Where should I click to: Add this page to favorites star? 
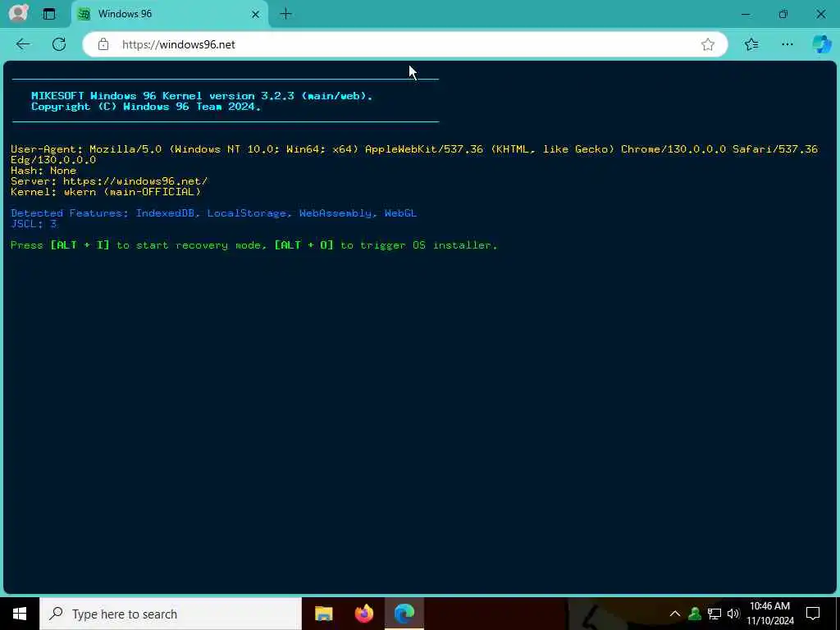pos(708,44)
